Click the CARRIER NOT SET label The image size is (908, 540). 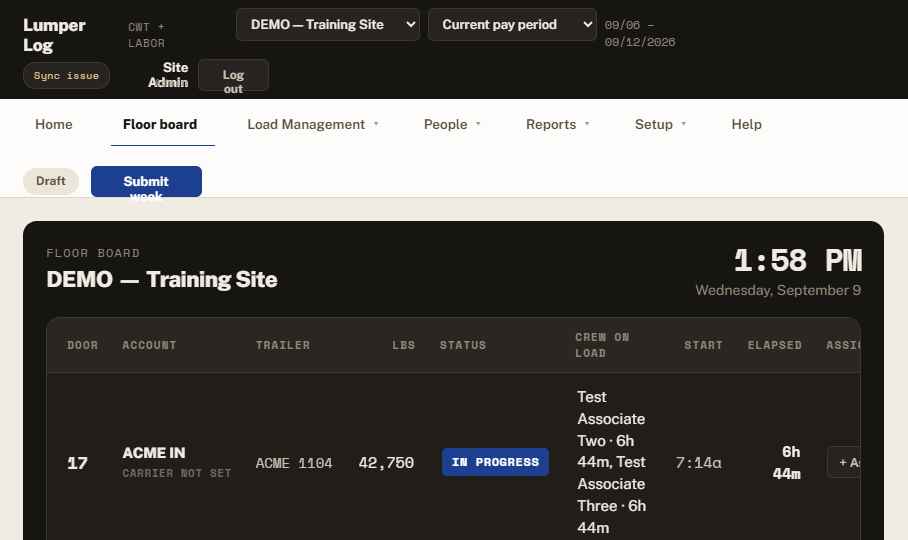point(177,473)
